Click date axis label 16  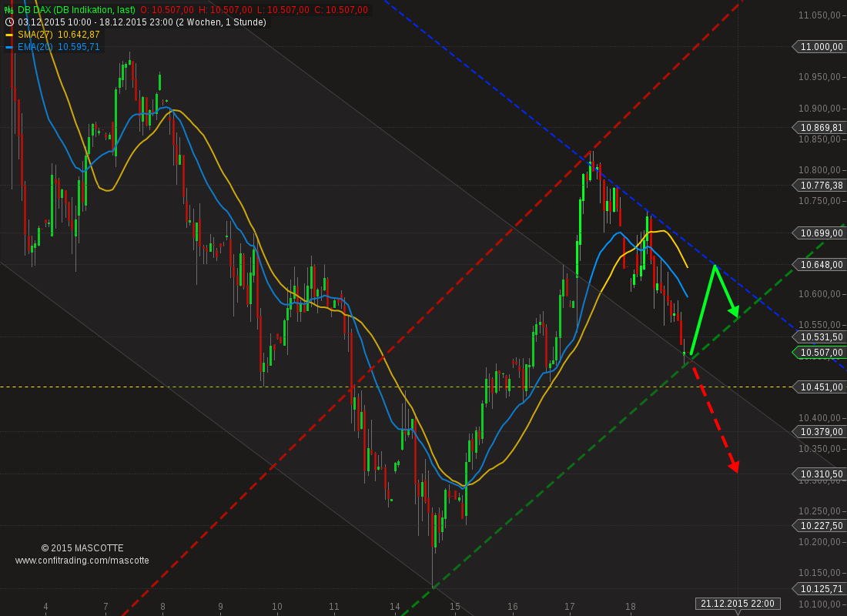tap(513, 607)
